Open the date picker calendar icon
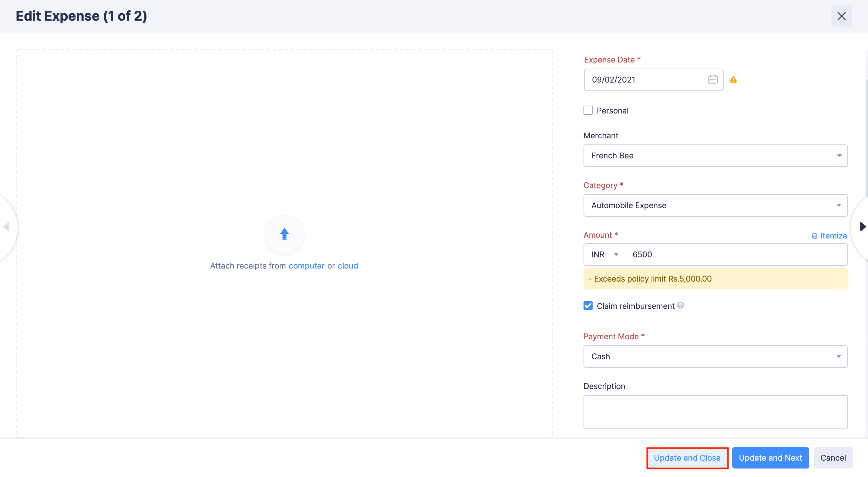Image resolution: width=868 pixels, height=477 pixels. pos(713,79)
